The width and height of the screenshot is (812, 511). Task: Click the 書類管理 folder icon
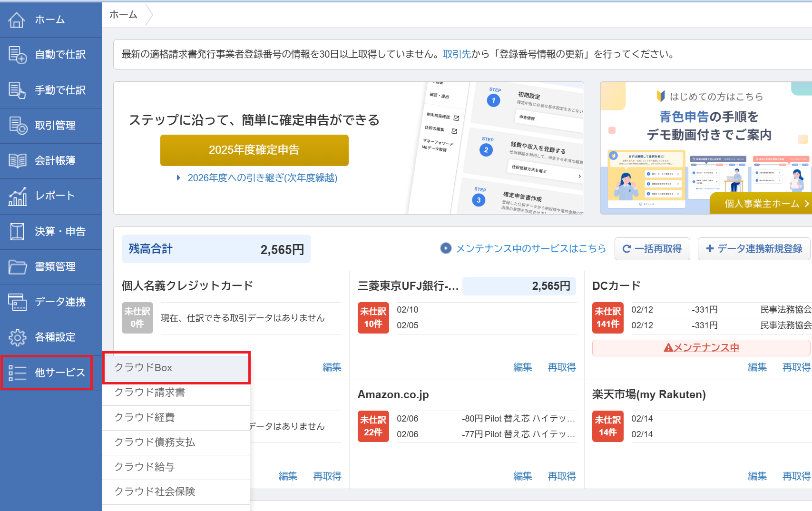pos(17,266)
